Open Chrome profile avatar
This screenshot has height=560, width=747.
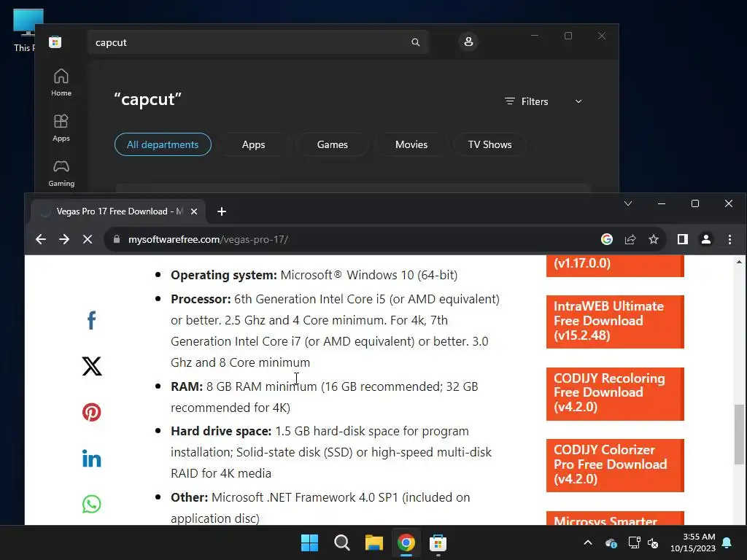706,239
